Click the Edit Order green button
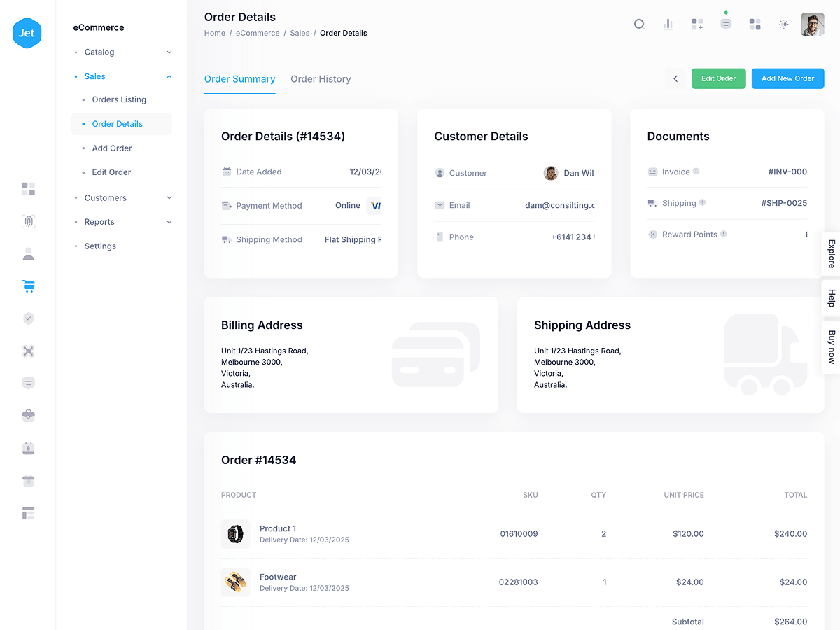This screenshot has height=630, width=840. 718,78
